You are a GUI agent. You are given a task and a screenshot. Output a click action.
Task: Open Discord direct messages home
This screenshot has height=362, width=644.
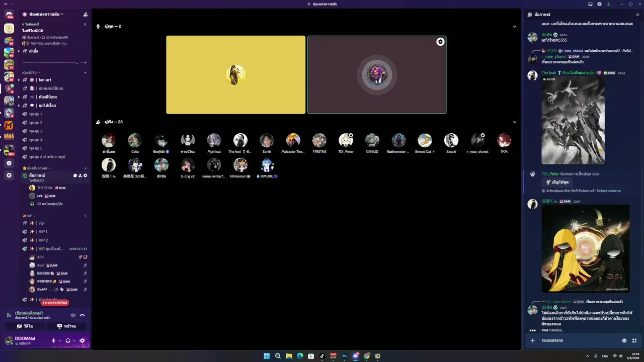(x=9, y=15)
